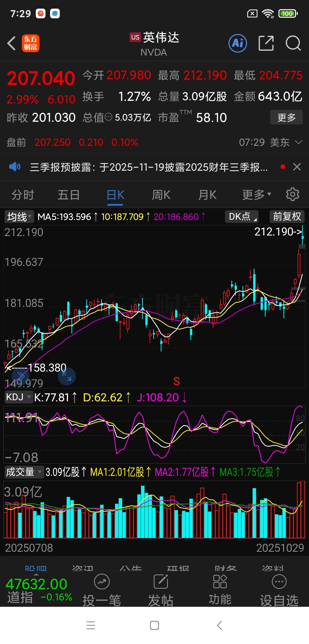The width and height of the screenshot is (309, 644).
Task: Tap the MA1:2.01亿股 volume label
Action: 120,472
